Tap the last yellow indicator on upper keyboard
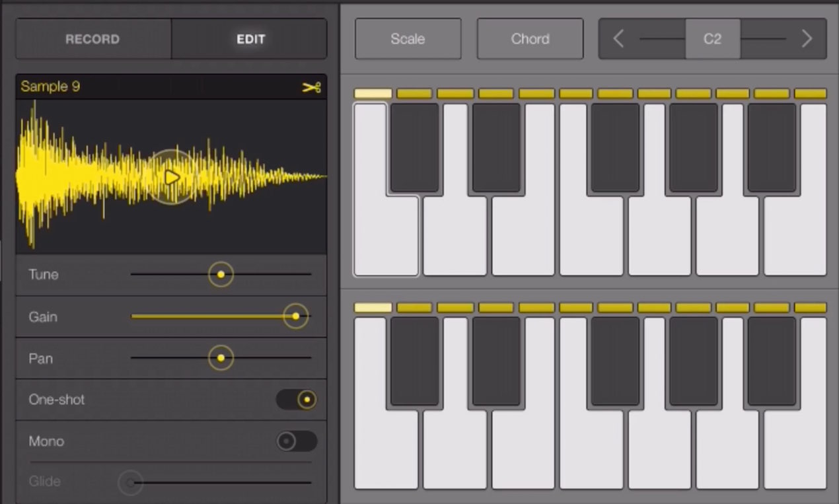 (x=810, y=94)
